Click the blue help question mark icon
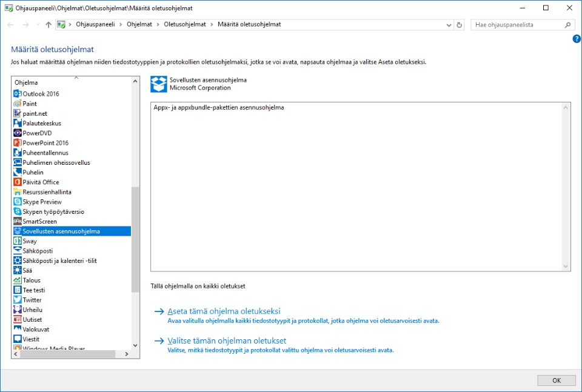Image resolution: width=582 pixels, height=392 pixels. (x=577, y=39)
